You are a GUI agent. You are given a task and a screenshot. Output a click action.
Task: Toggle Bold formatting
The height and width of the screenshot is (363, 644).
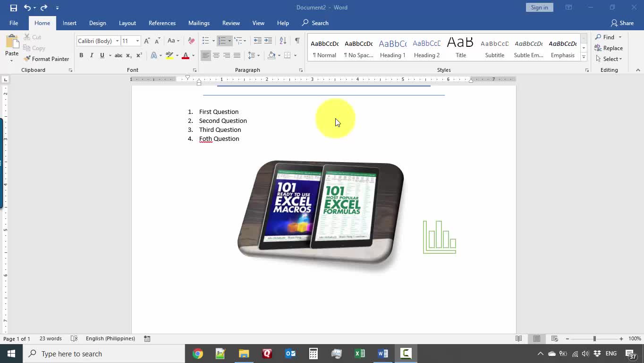click(81, 55)
